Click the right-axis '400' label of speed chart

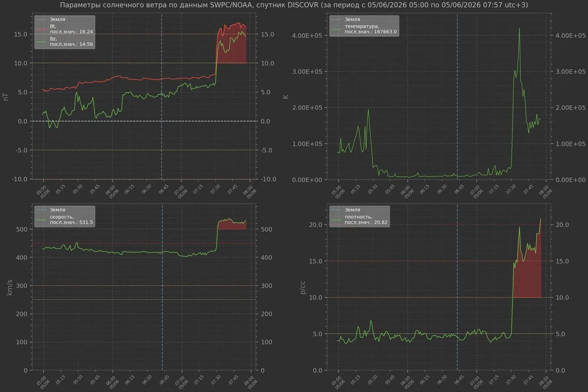pyautogui.click(x=267, y=257)
